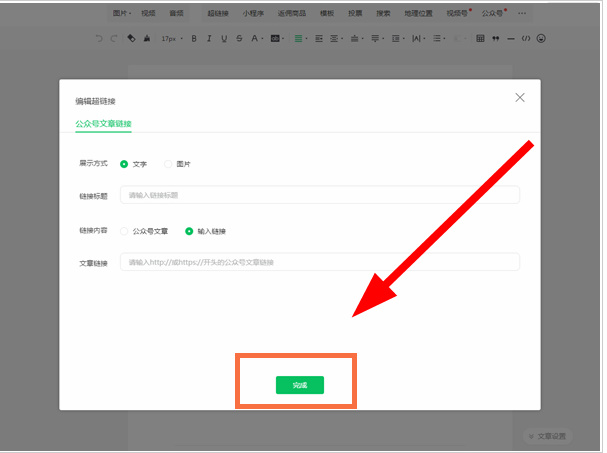Image resolution: width=607 pixels, height=453 pixels.
Task: Toggle underline U icon
Action: click(x=224, y=38)
